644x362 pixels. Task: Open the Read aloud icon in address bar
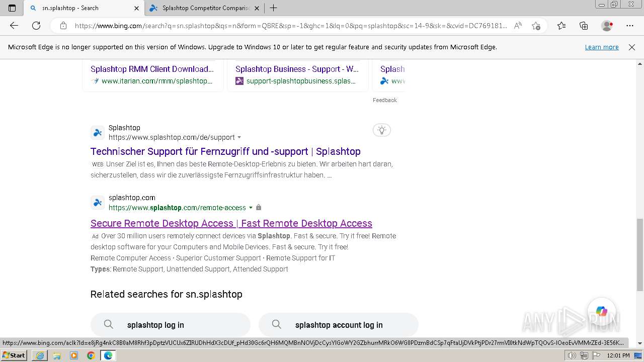click(x=518, y=26)
